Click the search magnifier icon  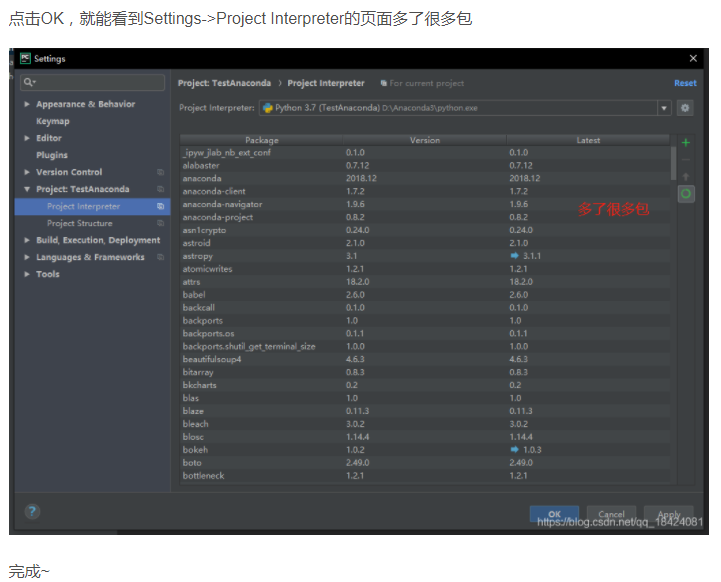click(29, 82)
